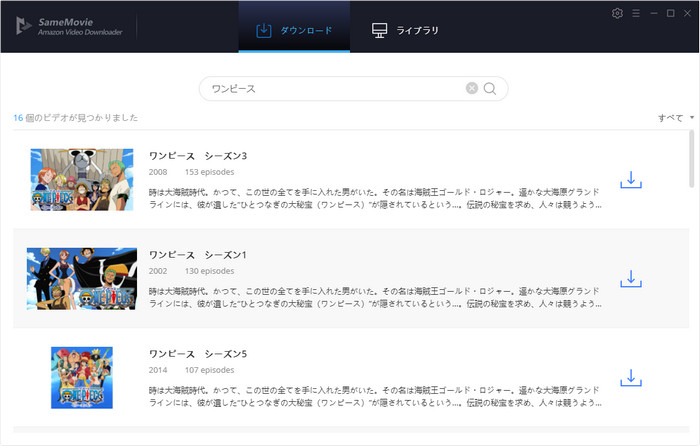Click the results list scrollbar
This screenshot has height=446, width=700.
[692, 159]
